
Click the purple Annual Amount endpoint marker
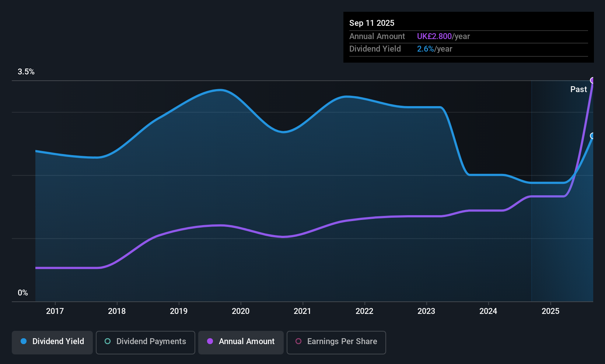pos(592,80)
